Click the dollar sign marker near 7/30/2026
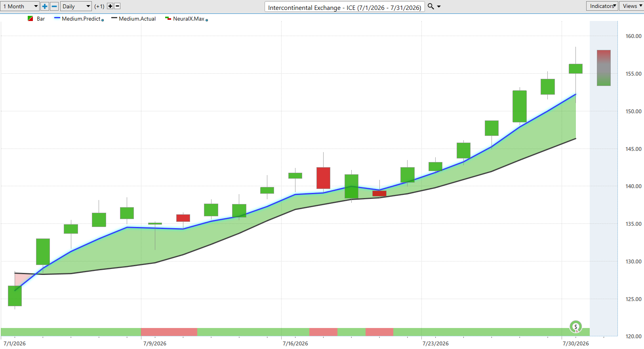644x349 pixels. coord(575,327)
